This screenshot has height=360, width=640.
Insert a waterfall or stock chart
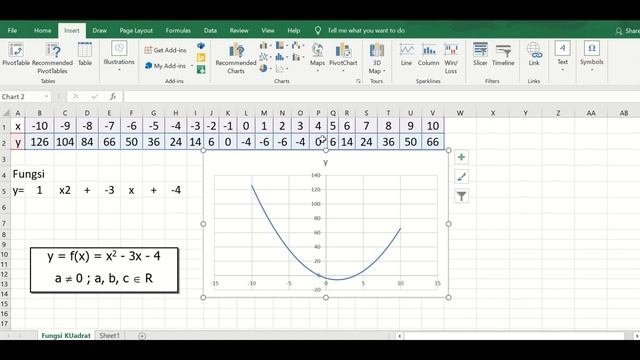298,45
